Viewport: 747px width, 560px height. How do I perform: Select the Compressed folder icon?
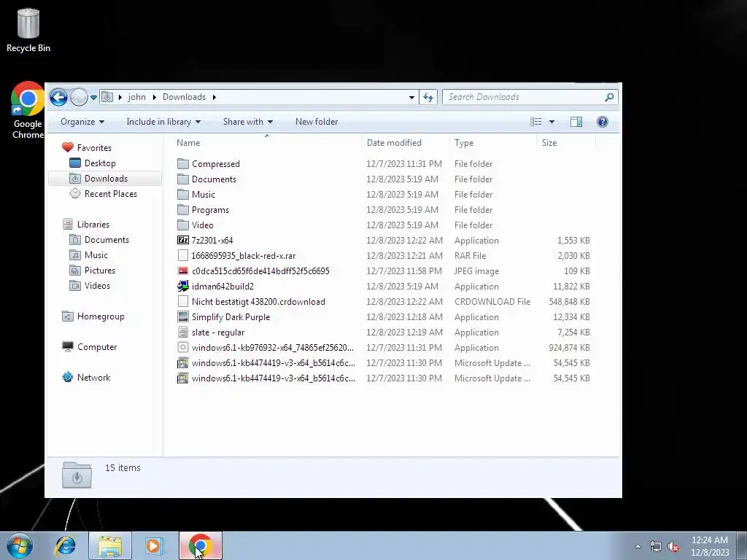183,164
